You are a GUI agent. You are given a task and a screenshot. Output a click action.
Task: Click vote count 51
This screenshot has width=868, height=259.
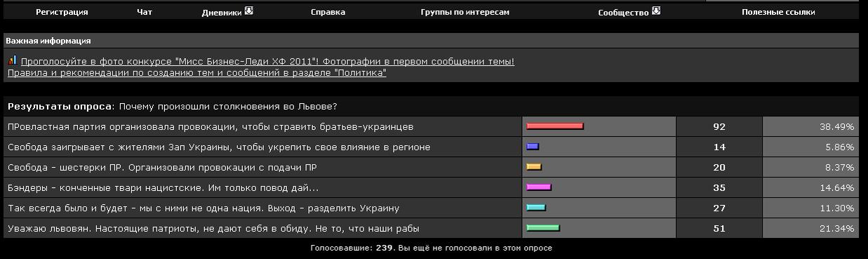click(719, 229)
